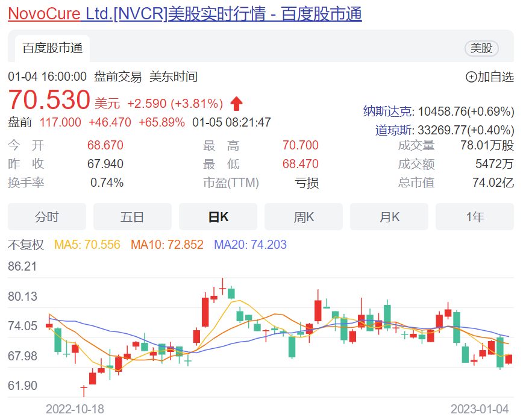The width and height of the screenshot is (526, 420).
Task: Select the 百度股市通 tab
Action: tap(52, 48)
